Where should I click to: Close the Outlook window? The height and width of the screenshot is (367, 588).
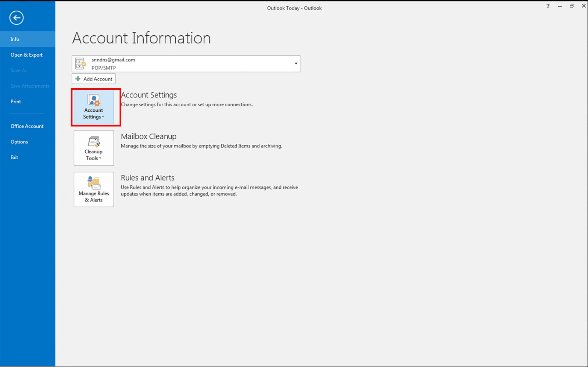(584, 6)
